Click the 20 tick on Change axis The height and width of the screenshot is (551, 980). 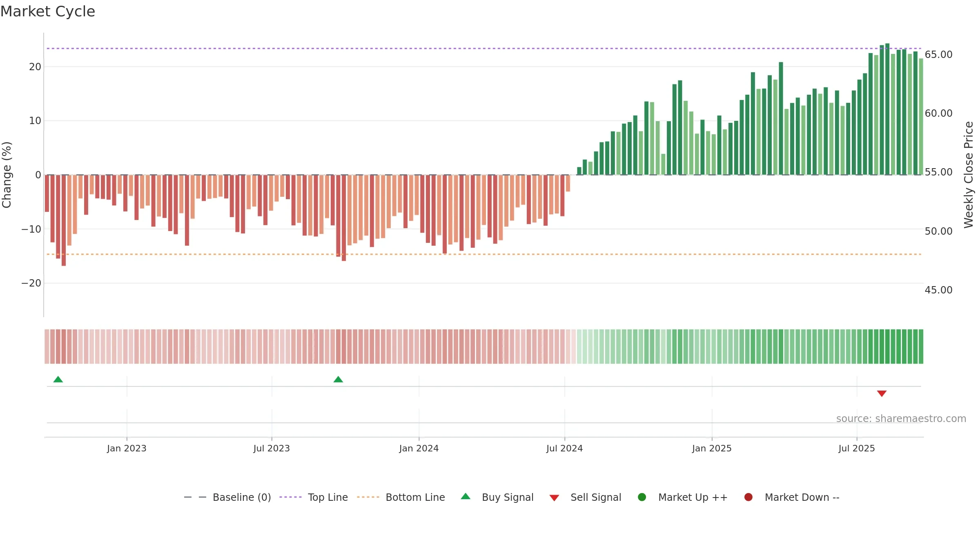(x=35, y=67)
